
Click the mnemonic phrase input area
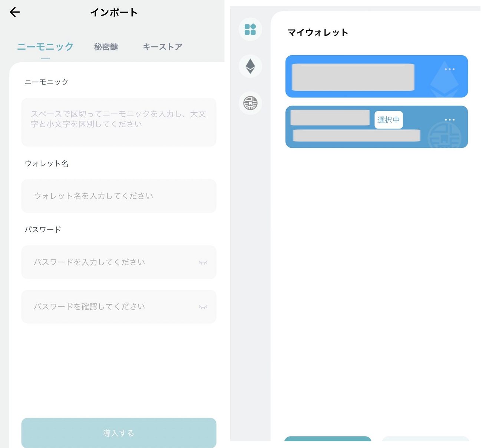119,122
